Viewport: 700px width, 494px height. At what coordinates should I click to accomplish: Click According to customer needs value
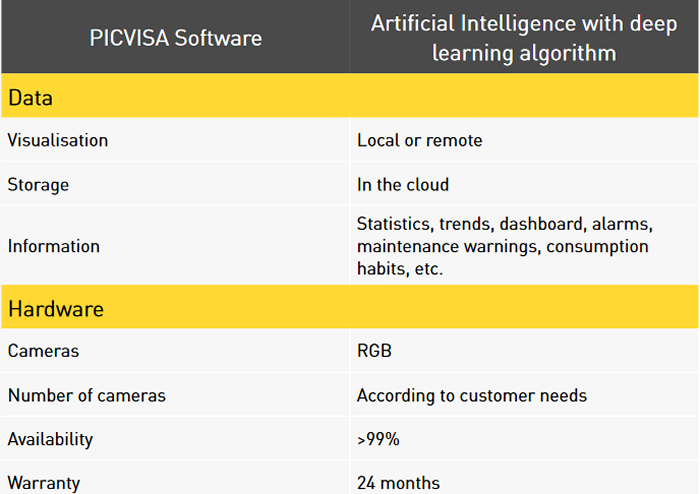pos(472,396)
